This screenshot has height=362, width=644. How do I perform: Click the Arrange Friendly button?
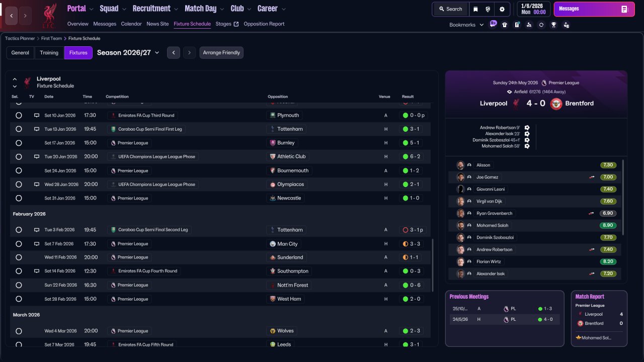(221, 53)
